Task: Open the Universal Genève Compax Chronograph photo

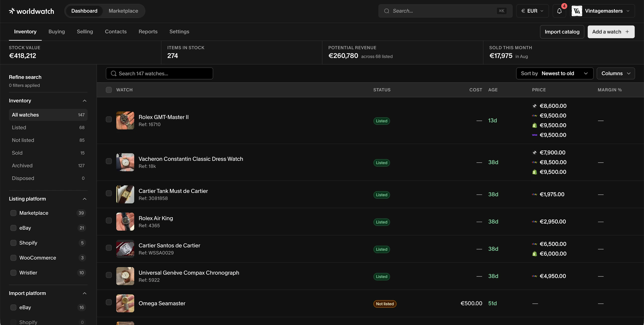Action: (125, 276)
